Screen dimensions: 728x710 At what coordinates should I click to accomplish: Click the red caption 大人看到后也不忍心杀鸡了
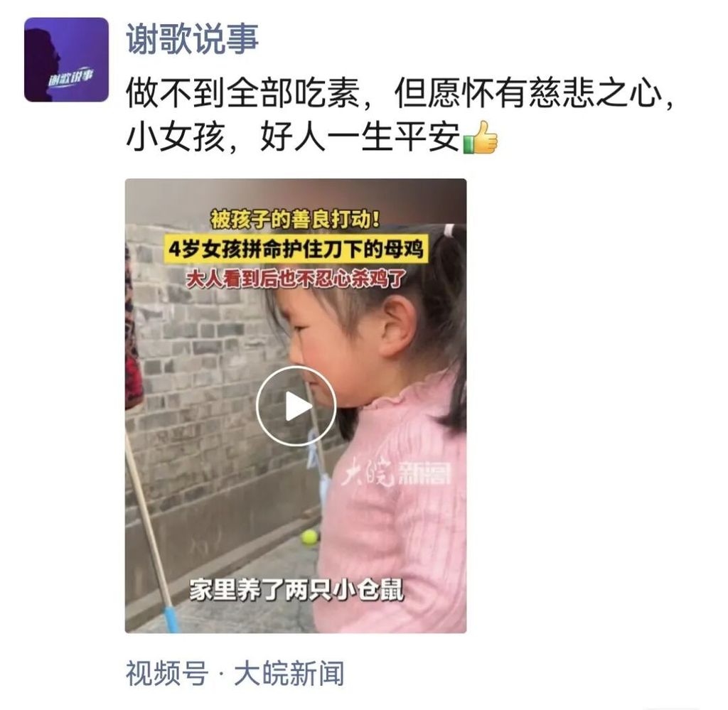(296, 279)
